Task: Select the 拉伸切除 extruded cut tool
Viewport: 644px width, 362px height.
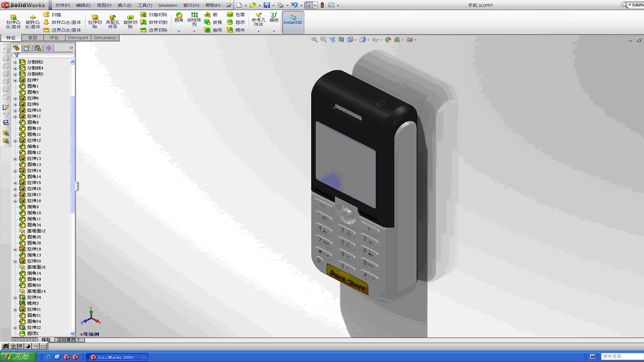Action: pyautogui.click(x=95, y=22)
